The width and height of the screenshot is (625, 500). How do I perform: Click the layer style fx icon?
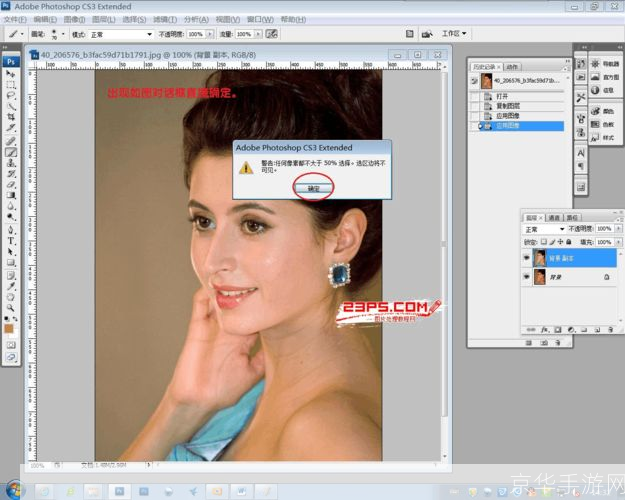point(544,330)
